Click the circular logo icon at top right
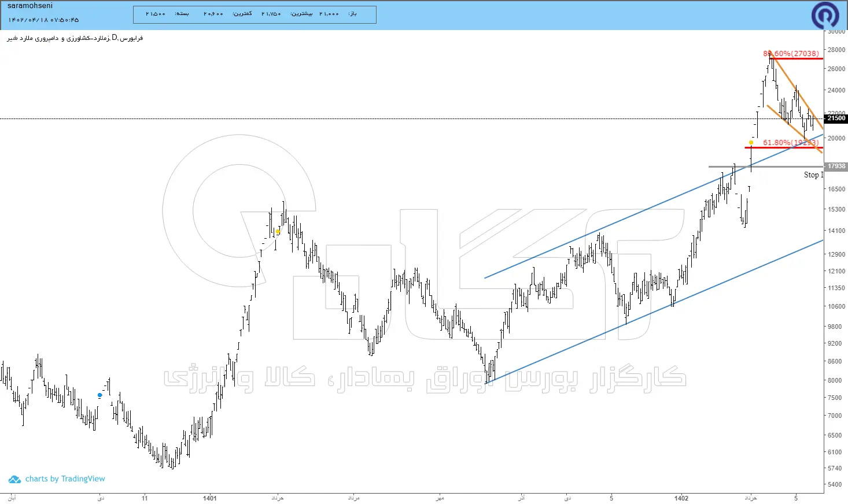 click(825, 15)
